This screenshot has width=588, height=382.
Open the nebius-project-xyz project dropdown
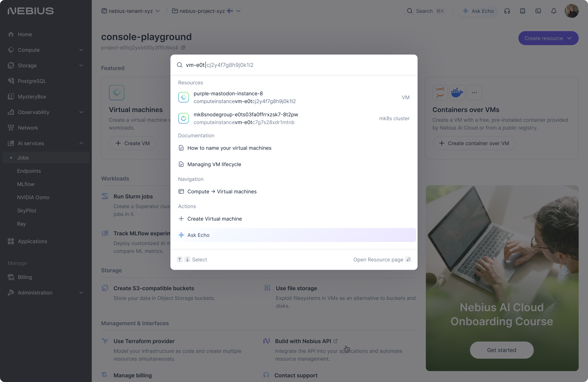(206, 11)
